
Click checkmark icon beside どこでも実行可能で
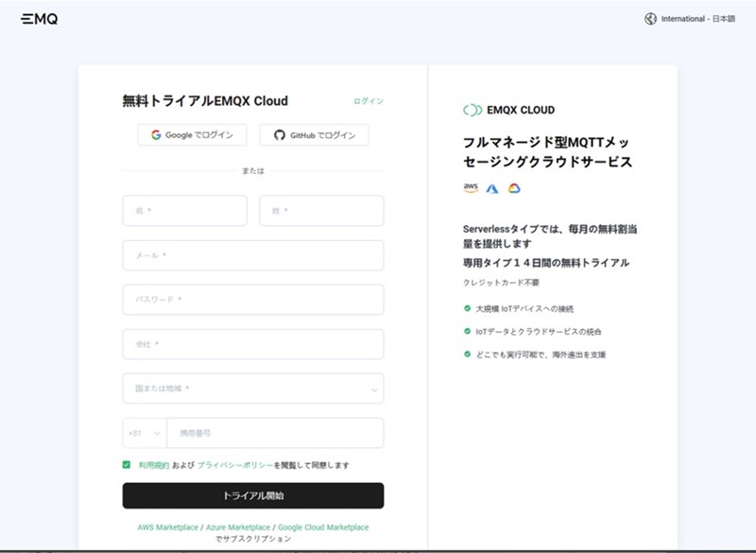tap(467, 354)
